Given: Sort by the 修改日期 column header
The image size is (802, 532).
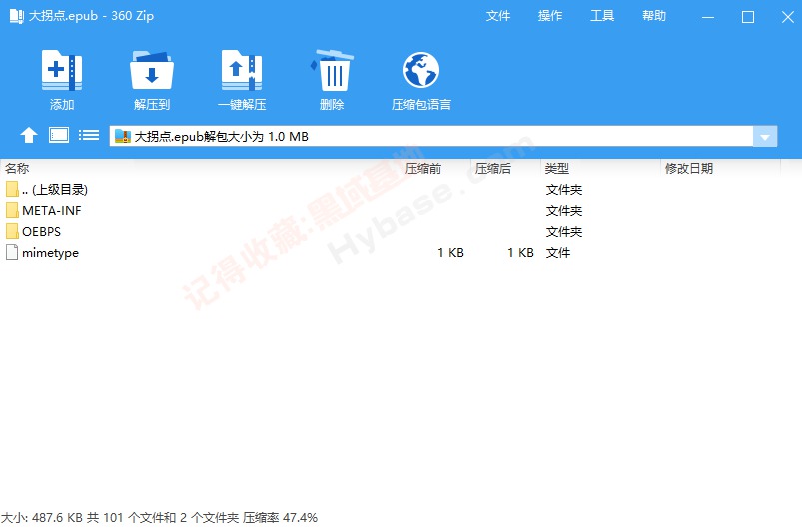Looking at the screenshot, I should (689, 168).
